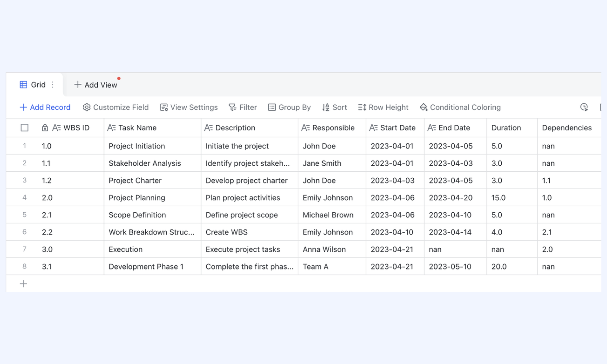Tick the select-all checkbox in the header
Image resolution: width=607 pixels, height=364 pixels.
(25, 128)
